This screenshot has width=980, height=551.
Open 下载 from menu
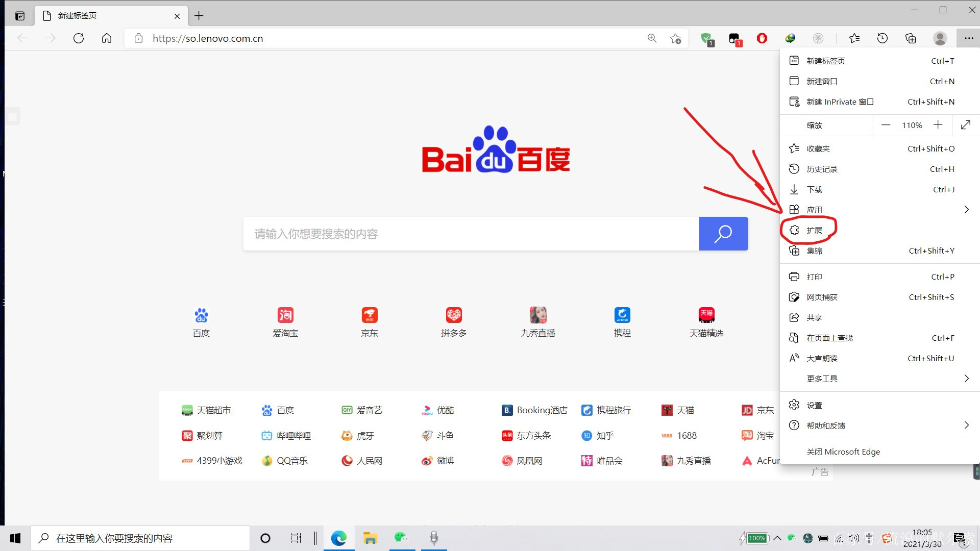point(880,189)
